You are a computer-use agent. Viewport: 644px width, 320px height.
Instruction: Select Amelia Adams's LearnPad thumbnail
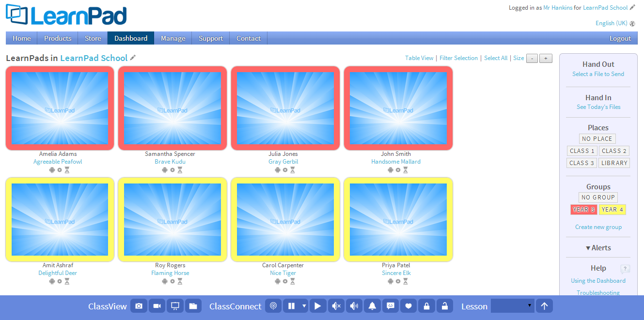tap(60, 108)
